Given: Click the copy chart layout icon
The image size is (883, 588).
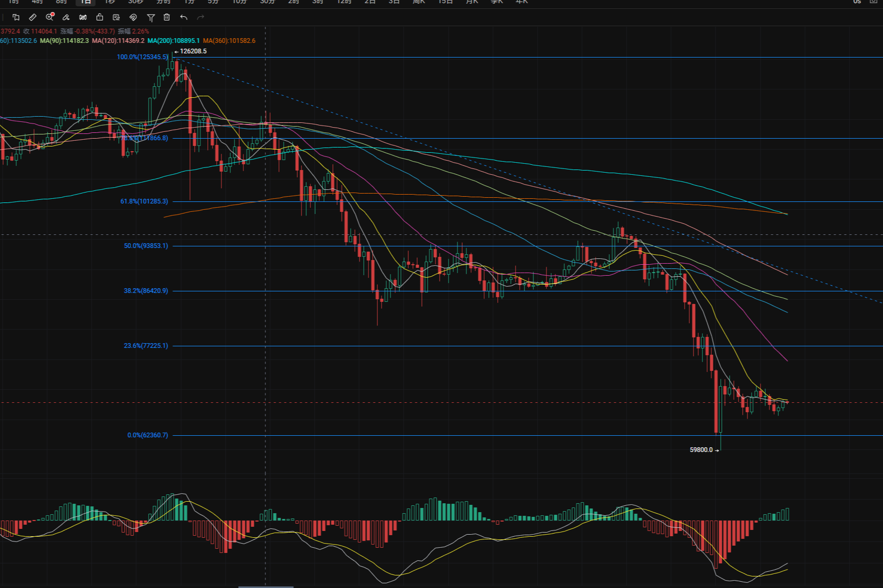Looking at the screenshot, I should (16, 17).
